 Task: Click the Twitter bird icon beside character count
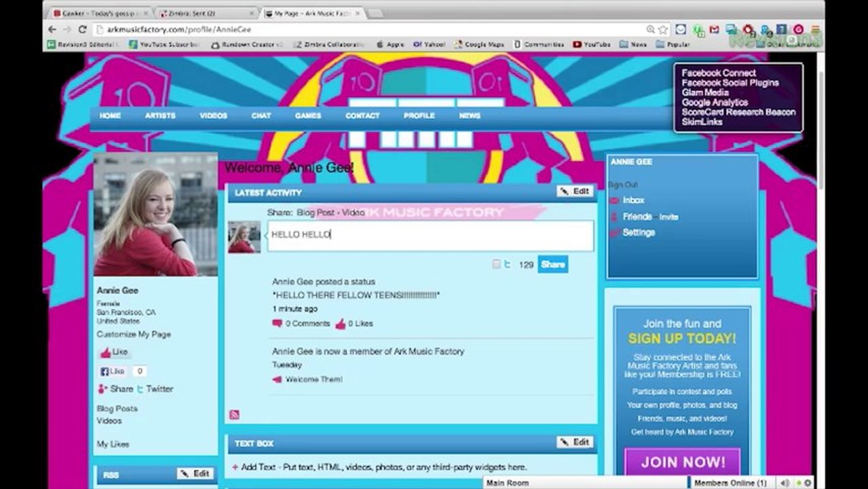pyautogui.click(x=507, y=265)
